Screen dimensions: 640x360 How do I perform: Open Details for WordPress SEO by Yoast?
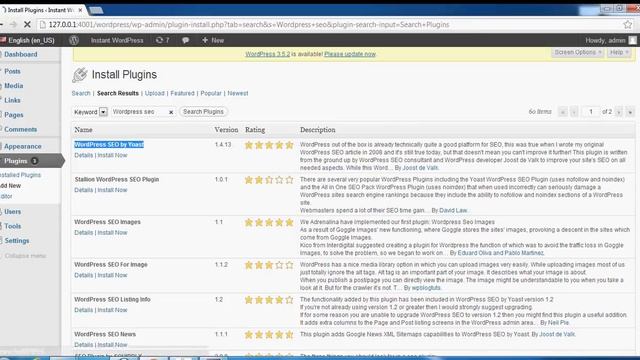tap(84, 155)
